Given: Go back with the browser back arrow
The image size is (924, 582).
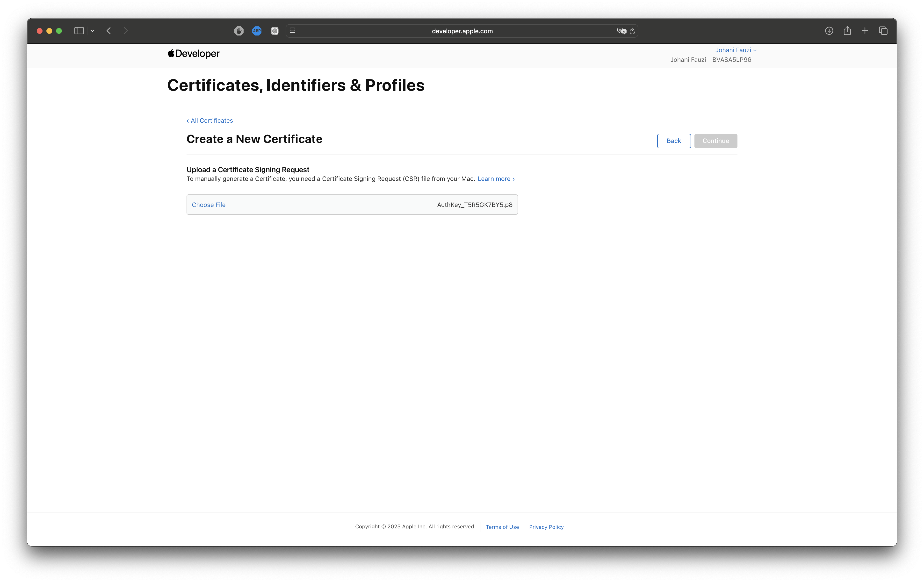Looking at the screenshot, I should (109, 31).
